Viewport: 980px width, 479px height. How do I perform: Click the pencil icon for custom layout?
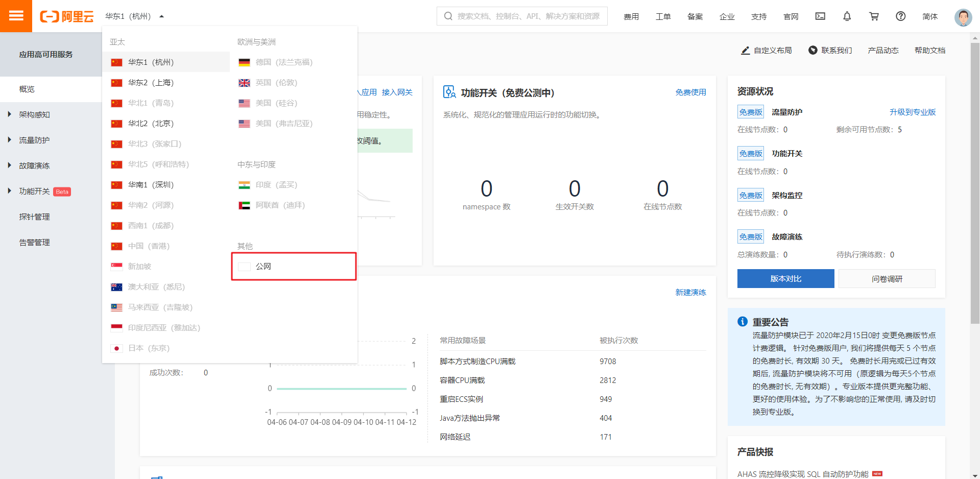coord(746,51)
